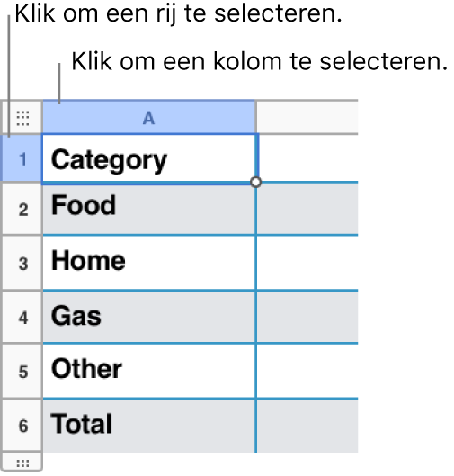This screenshot has height=476, width=454.
Task: Select row 4 header
Action: (x=22, y=318)
